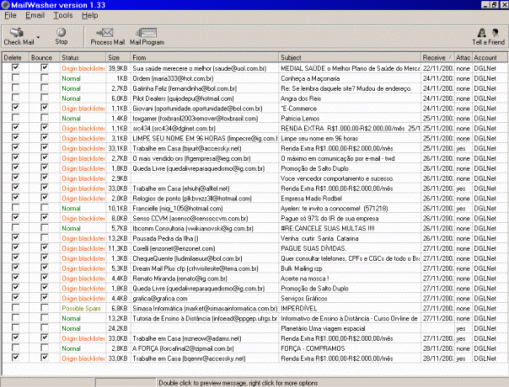Open the Help menu
The height and width of the screenshot is (387, 509).
(x=90, y=15)
